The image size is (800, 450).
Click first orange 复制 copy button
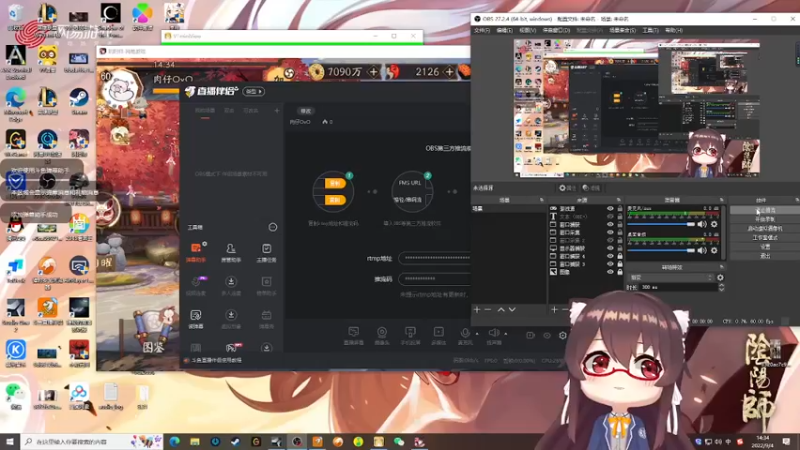point(335,183)
